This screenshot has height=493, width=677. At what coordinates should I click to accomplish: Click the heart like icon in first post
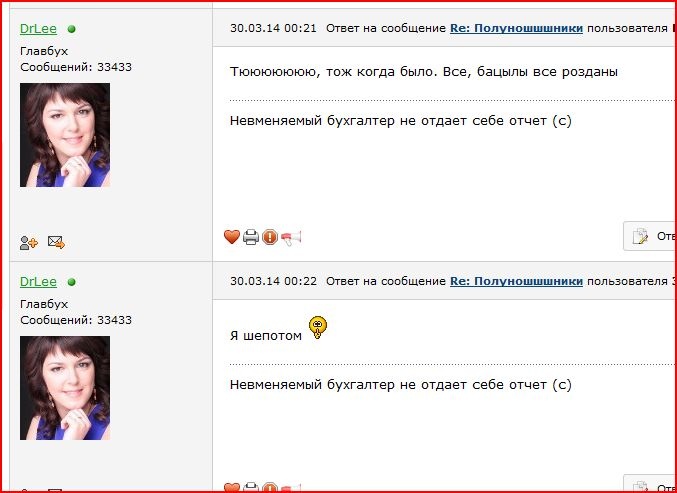coord(232,237)
